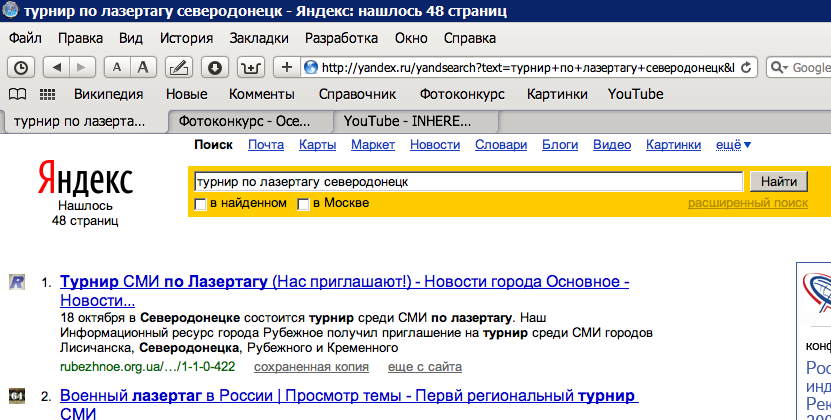Image resolution: width=831 pixels, height=420 pixels.
Task: Open the Википедия bookmark
Action: click(x=109, y=94)
